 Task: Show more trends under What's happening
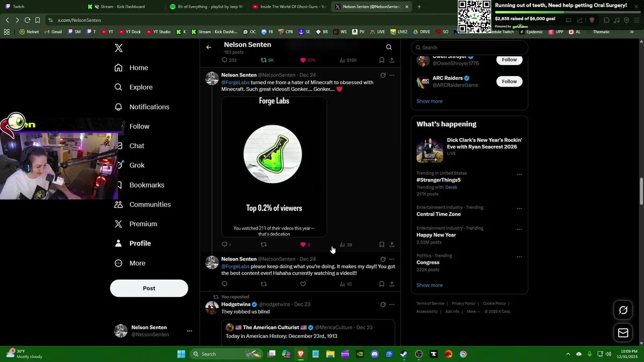[429, 285]
